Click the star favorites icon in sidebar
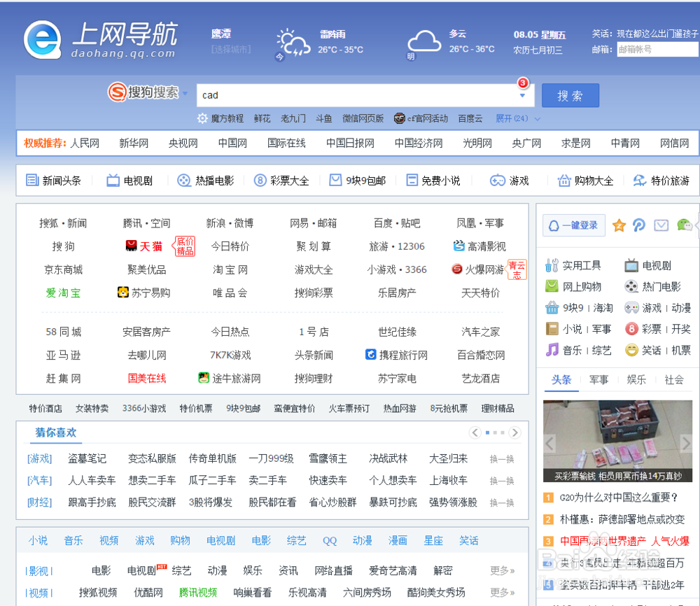700x606 pixels. pyautogui.click(x=619, y=225)
